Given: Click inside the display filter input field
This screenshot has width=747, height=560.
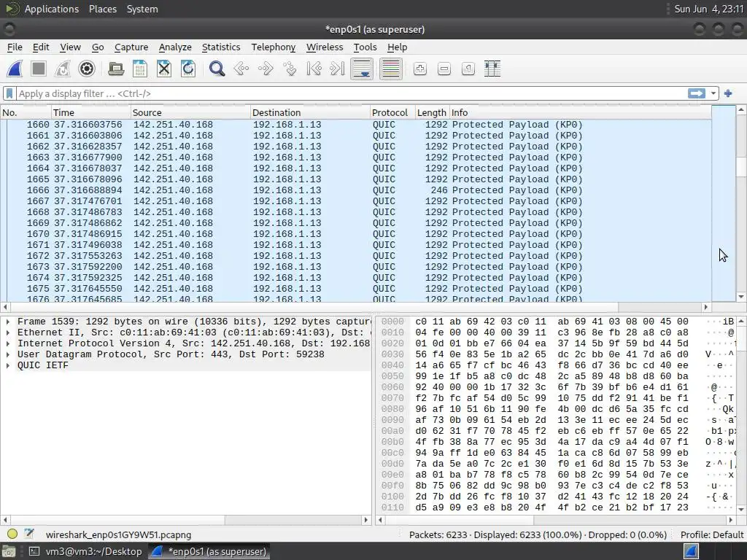Looking at the screenshot, I should click(x=352, y=93).
